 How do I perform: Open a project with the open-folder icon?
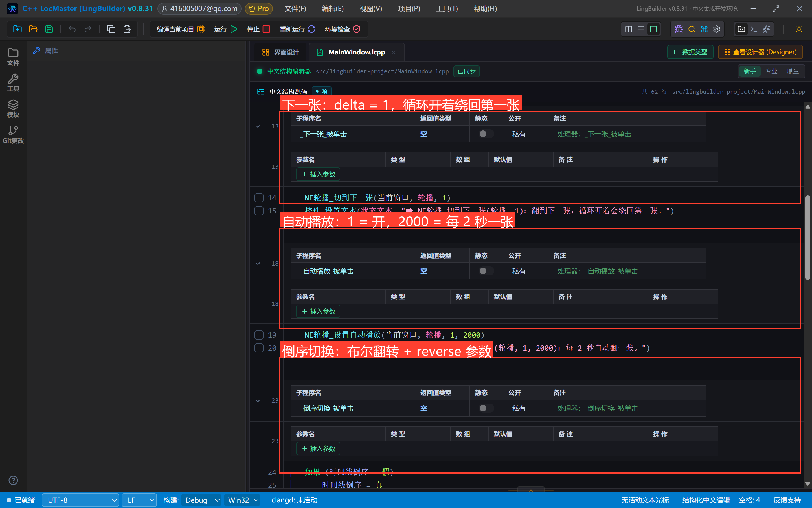coord(33,29)
